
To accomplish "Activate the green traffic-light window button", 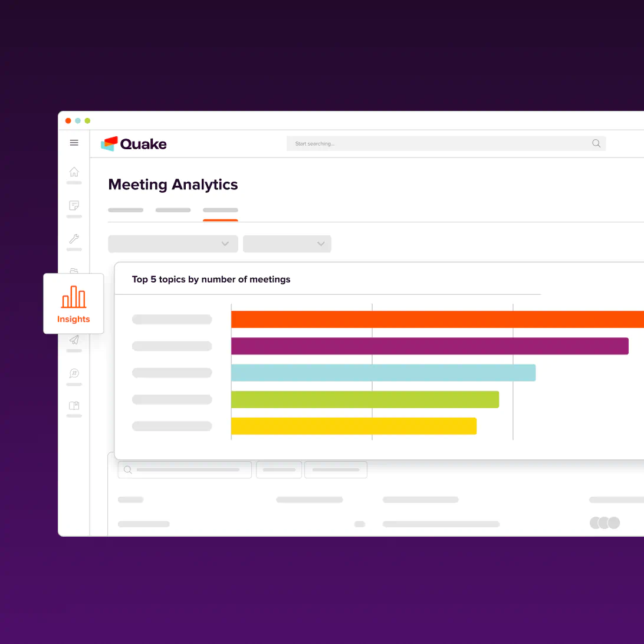I will point(87,120).
